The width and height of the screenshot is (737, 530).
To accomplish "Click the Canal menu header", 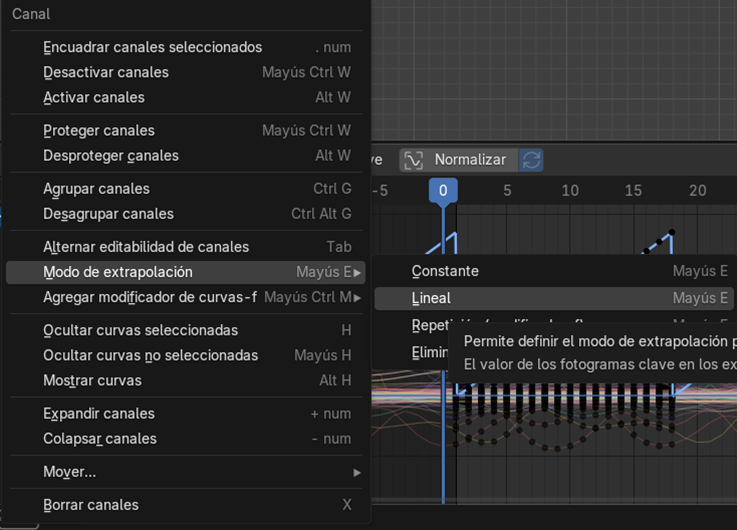I will [x=31, y=14].
